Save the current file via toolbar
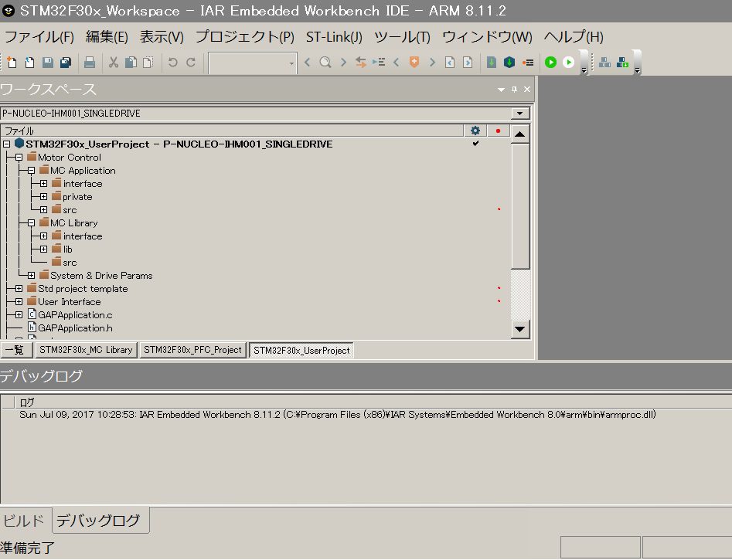Screen dimensions: 732x560 48,62
